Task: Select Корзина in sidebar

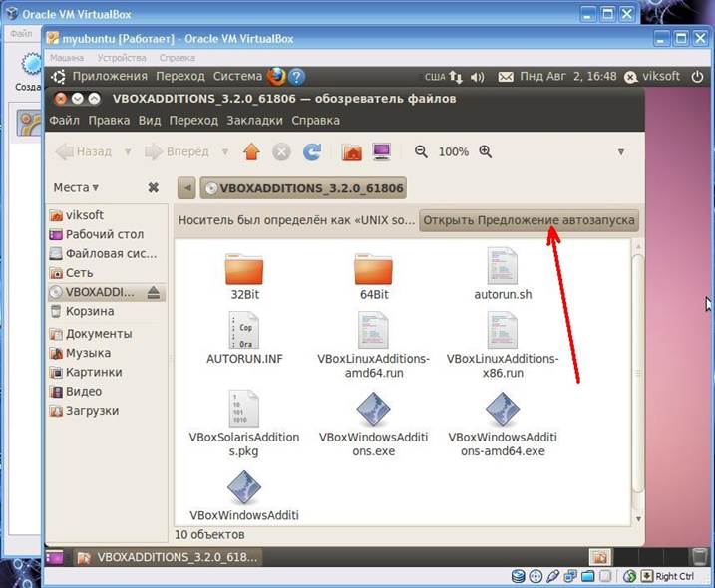Action: pos(107,311)
